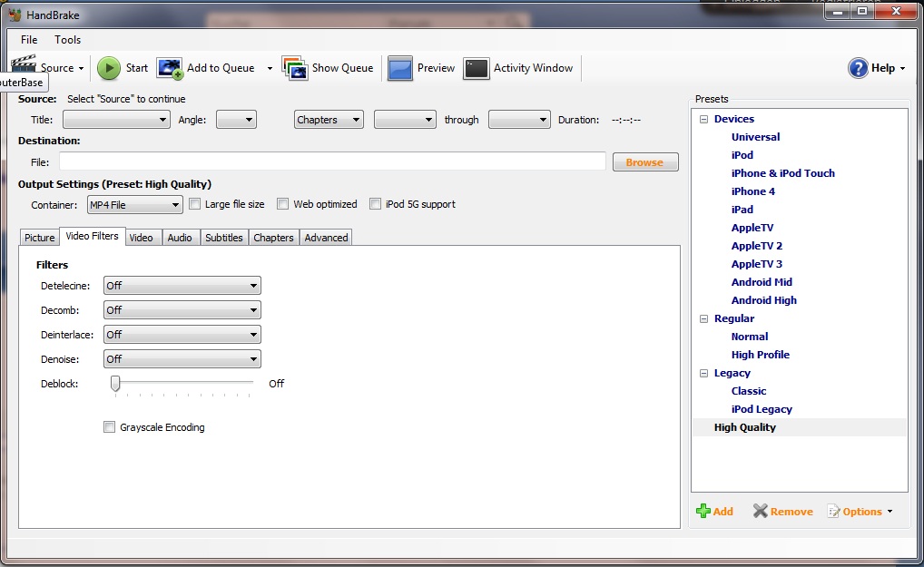Click the destination File input field
Viewport: 924px width, 567px height.
(332, 161)
